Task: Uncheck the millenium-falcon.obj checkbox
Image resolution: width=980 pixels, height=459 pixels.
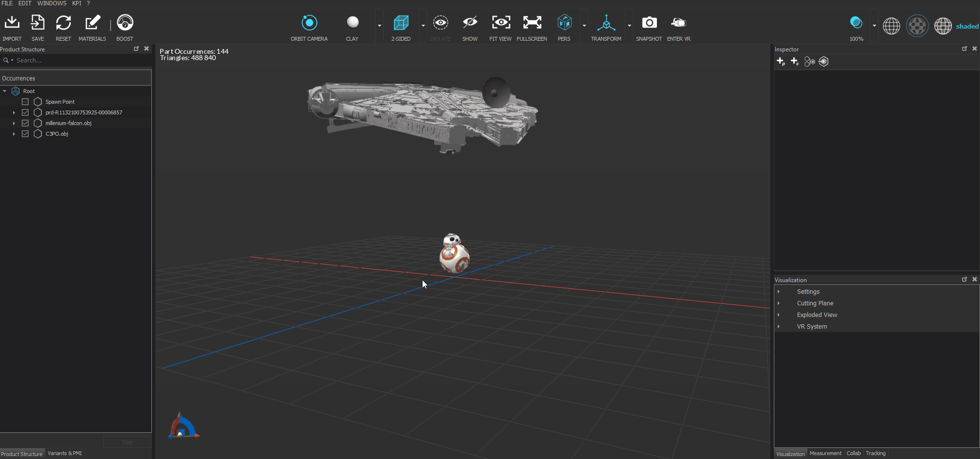Action: coord(25,123)
